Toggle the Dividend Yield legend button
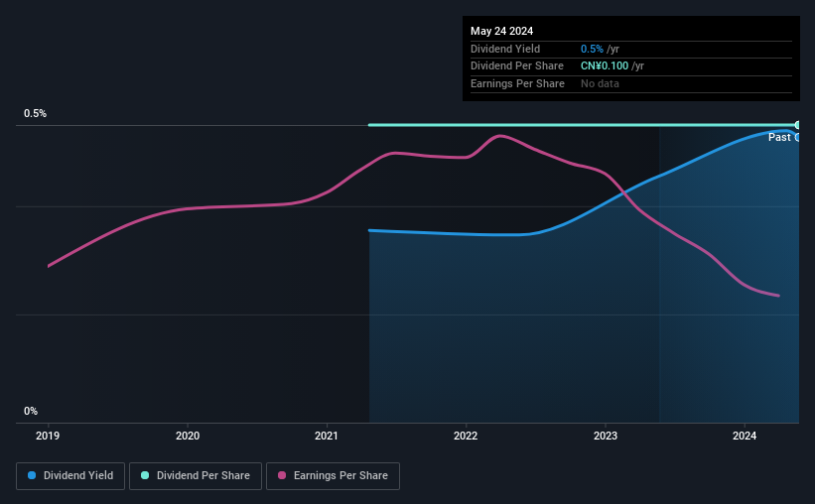Image resolution: width=815 pixels, height=504 pixels. (70, 476)
